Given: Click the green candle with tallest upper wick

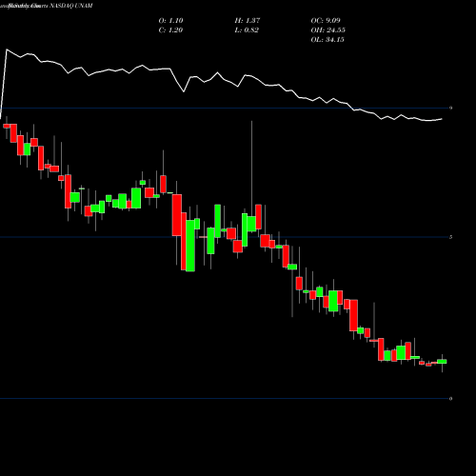Looking at the screenshot, I should pyautogui.click(x=251, y=224).
